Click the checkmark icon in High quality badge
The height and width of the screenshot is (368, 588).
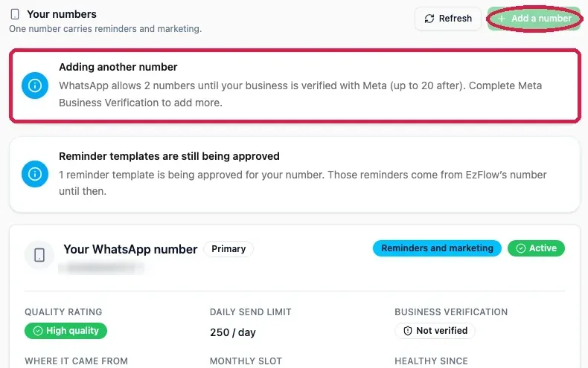tap(38, 331)
